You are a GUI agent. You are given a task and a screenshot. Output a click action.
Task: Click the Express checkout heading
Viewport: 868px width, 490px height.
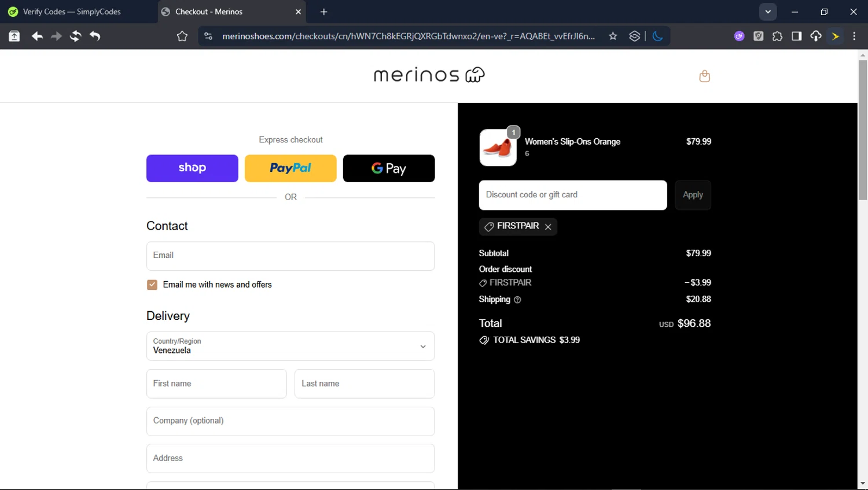(290, 140)
